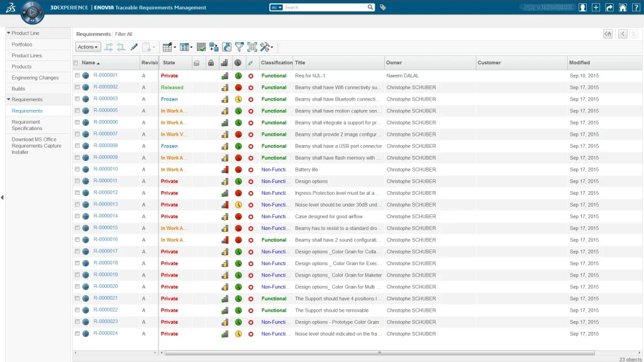Open requirement link R-0000015
644x362 pixels.
(106, 228)
